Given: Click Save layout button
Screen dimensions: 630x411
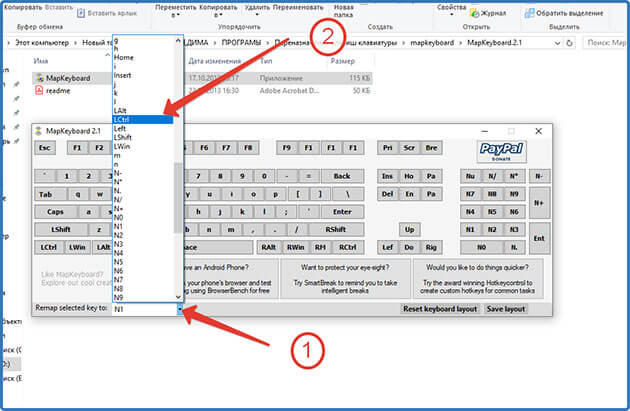Looking at the screenshot, I should pyautogui.click(x=506, y=309).
